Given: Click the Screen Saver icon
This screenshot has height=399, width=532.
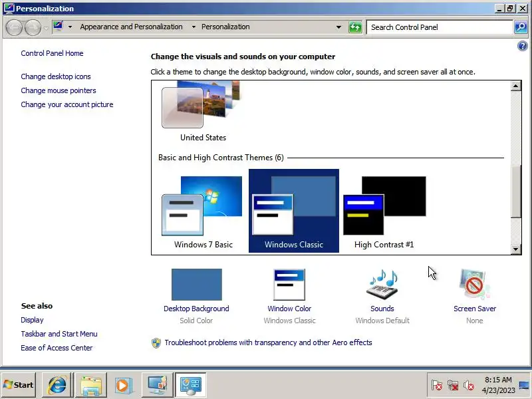Looking at the screenshot, I should tap(474, 285).
